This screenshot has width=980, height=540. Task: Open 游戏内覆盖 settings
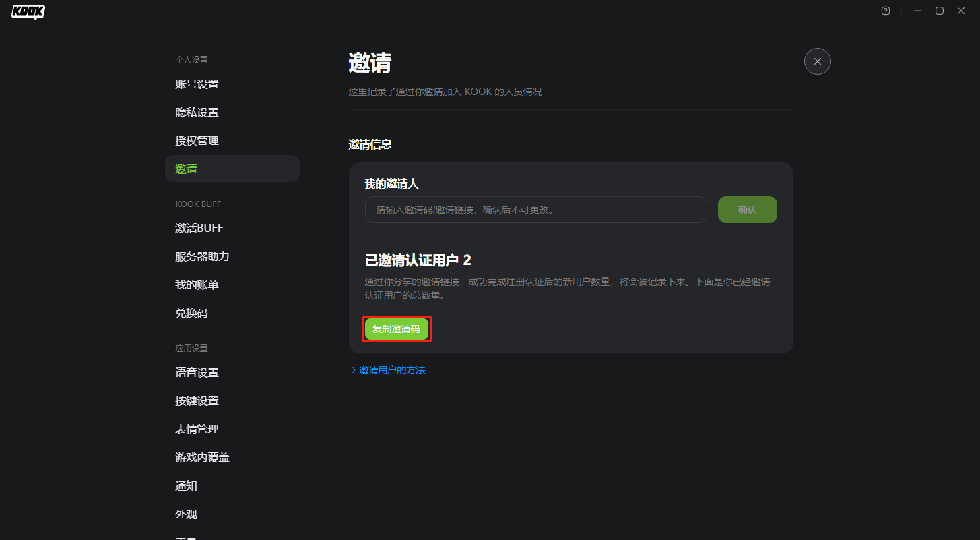point(232,458)
